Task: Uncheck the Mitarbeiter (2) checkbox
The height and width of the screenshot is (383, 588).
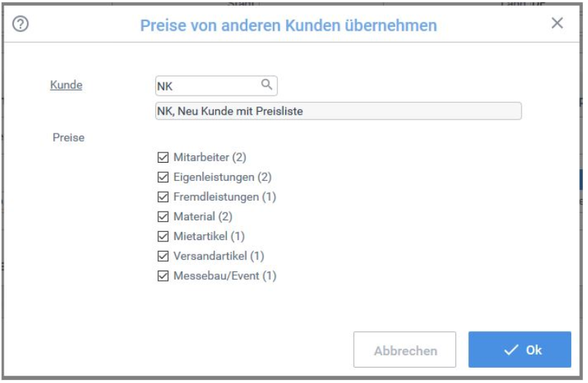Action: point(163,157)
